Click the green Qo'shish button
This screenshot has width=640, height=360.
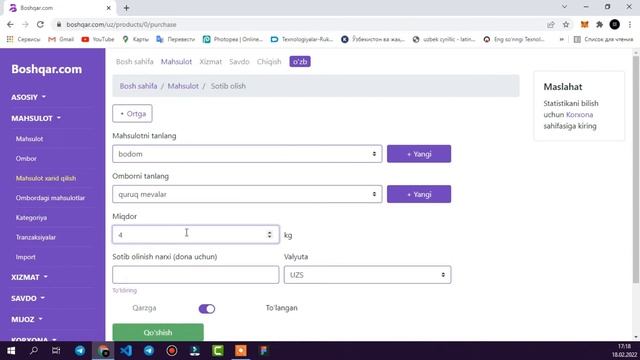click(x=158, y=332)
